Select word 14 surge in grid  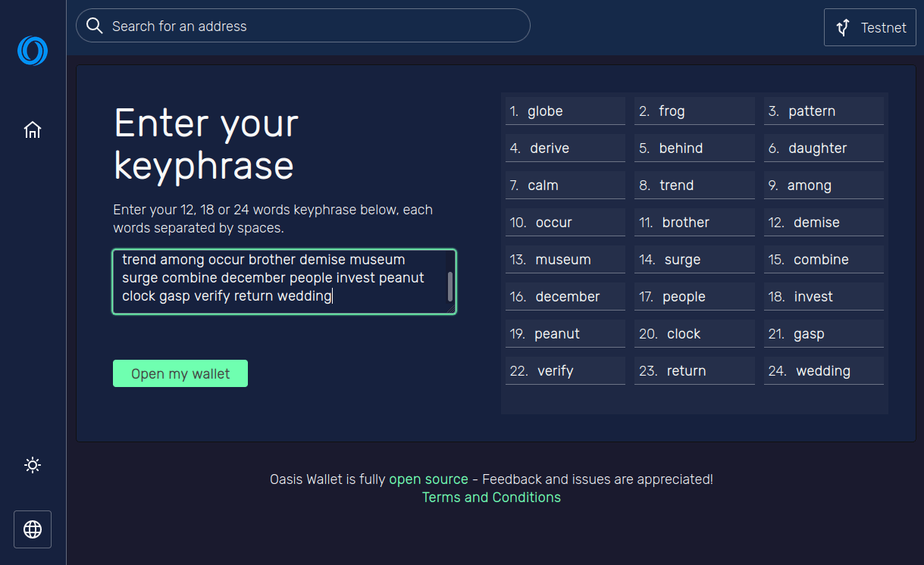tap(694, 260)
